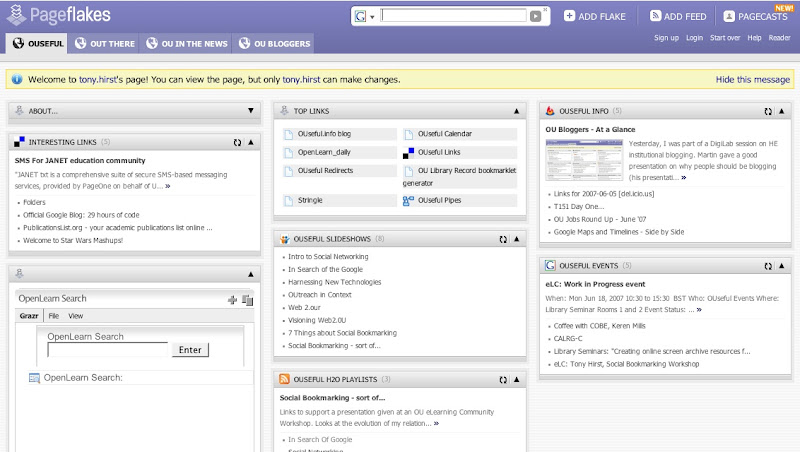Refresh the Interesting Links widget
800x452 pixels.
click(238, 143)
